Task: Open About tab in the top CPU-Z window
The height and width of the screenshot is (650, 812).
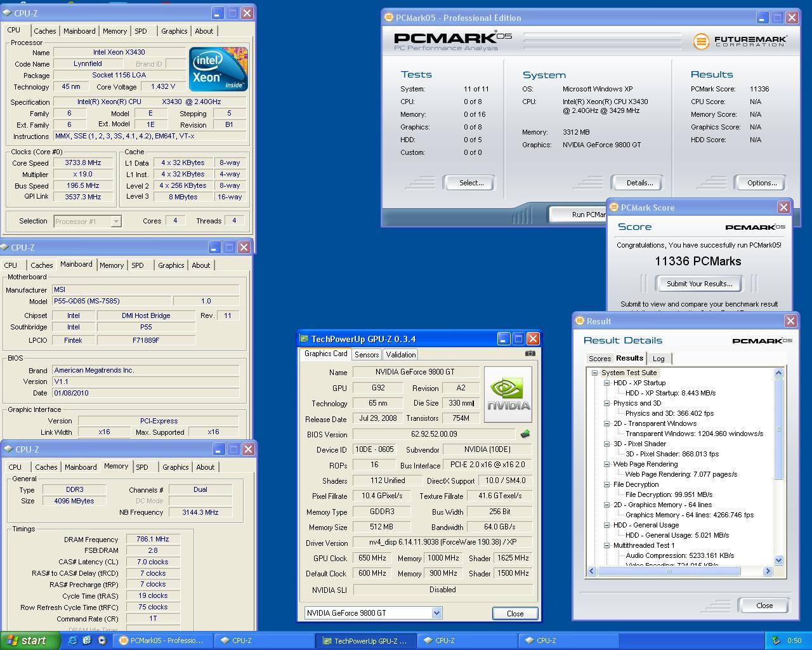Action: click(x=204, y=31)
